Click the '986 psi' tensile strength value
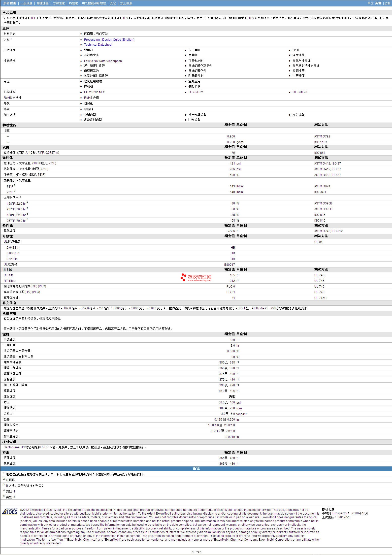The width and height of the screenshot is (392, 555). tap(235, 169)
